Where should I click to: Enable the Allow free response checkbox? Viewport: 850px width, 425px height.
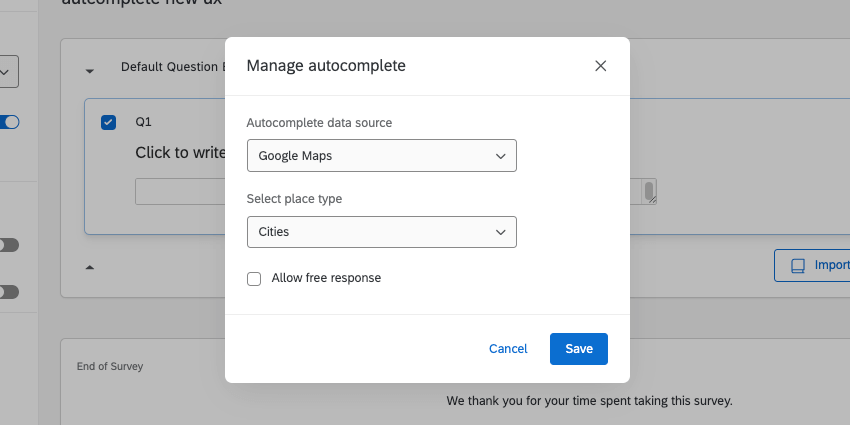coord(254,278)
